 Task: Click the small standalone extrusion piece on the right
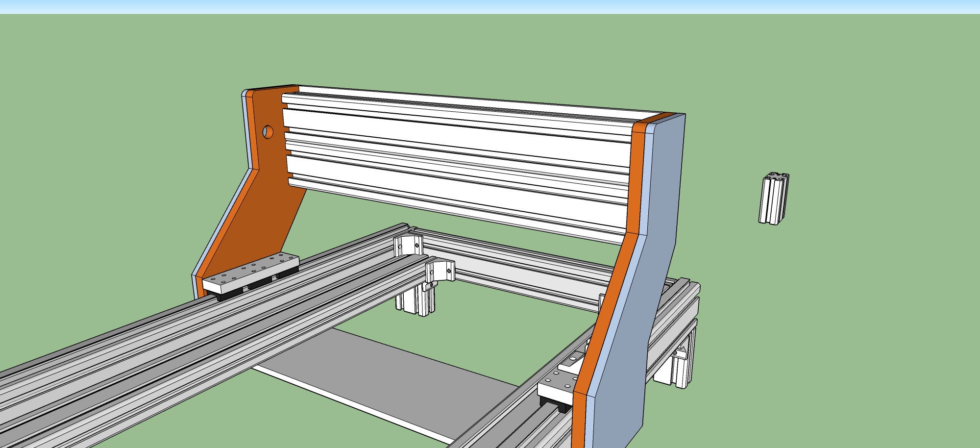click(x=774, y=199)
